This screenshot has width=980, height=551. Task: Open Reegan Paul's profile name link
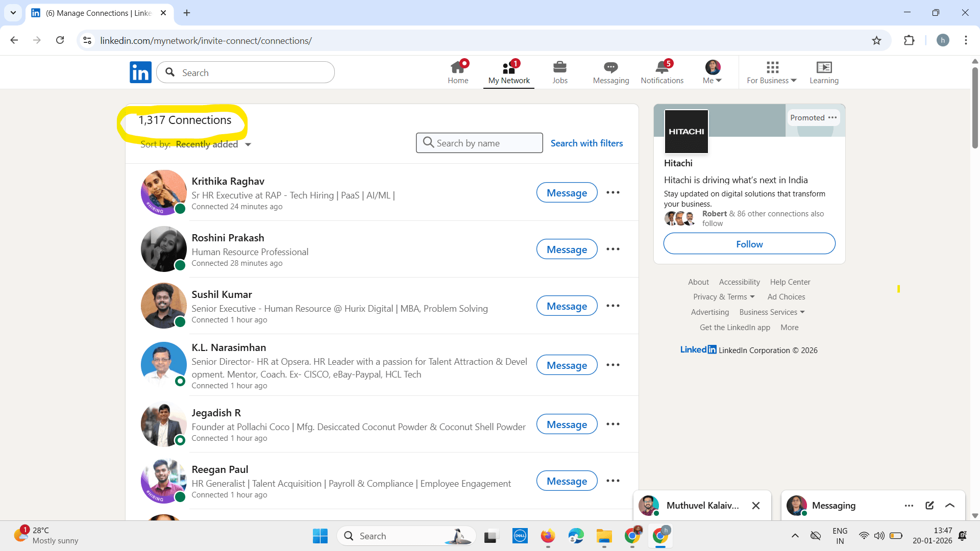click(x=220, y=469)
